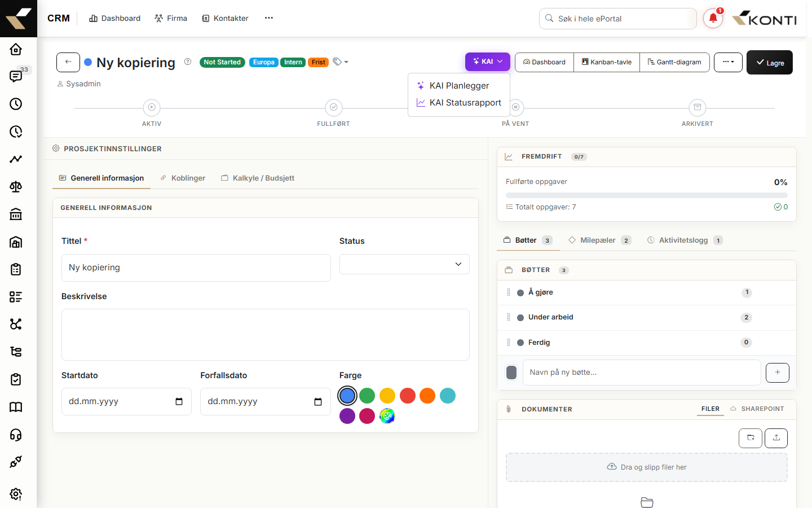812x508 pixels.
Task: Select the red color swatch
Action: tap(408, 396)
